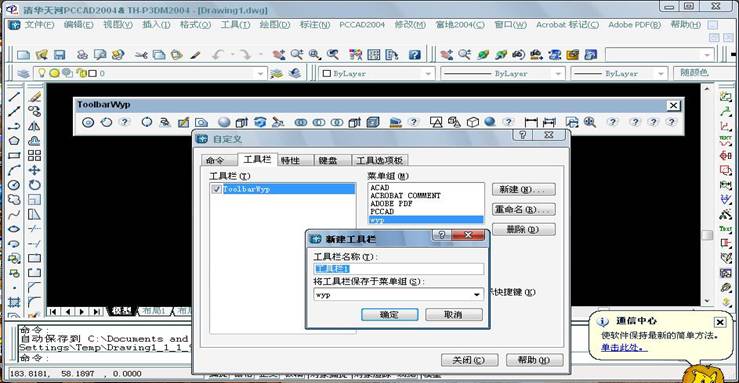The image size is (739, 383).
Task: Select the Spline tool in the Draw toolbar
Action: [x=14, y=214]
